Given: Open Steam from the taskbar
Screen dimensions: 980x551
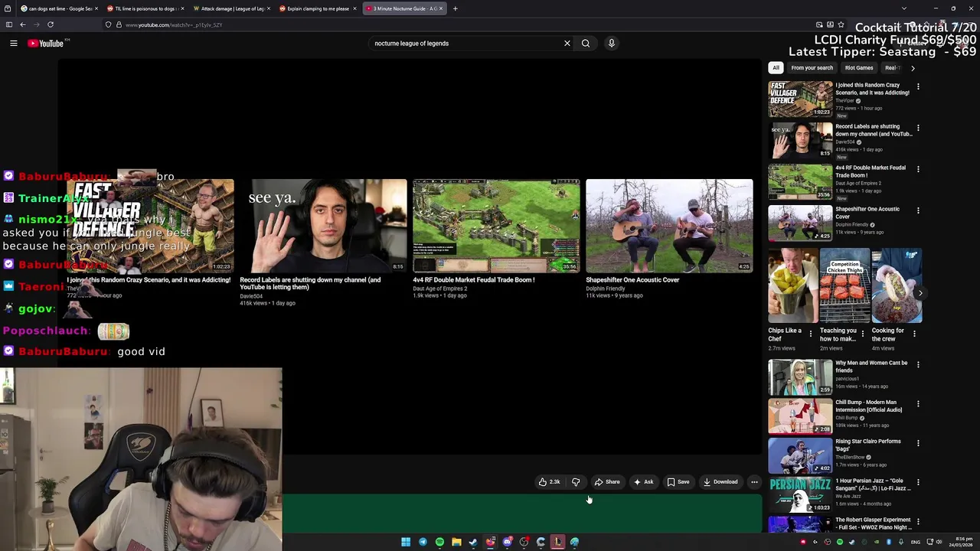Looking at the screenshot, I should point(473,542).
